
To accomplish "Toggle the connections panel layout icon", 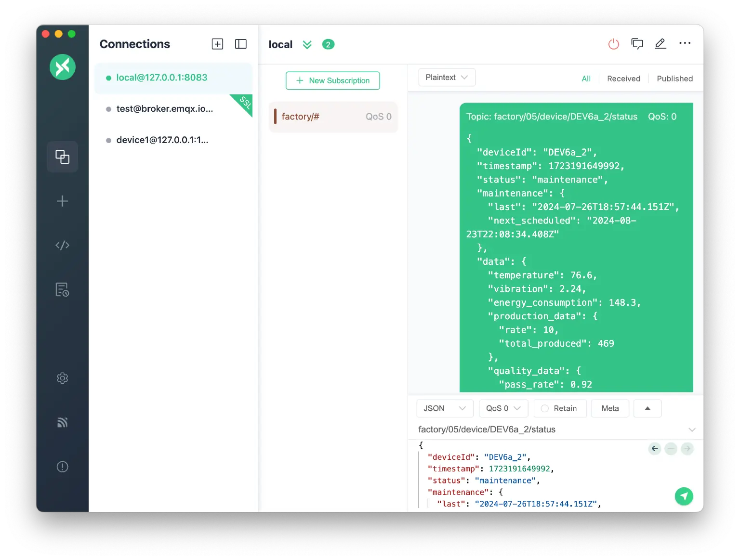I will pos(240,44).
